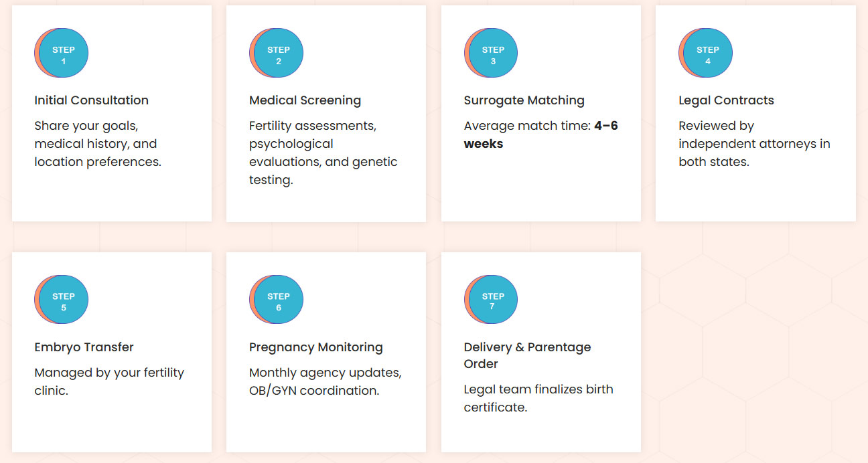Click the Managed by your fertility clinic text
Image resolution: width=868 pixels, height=463 pixels.
109,381
